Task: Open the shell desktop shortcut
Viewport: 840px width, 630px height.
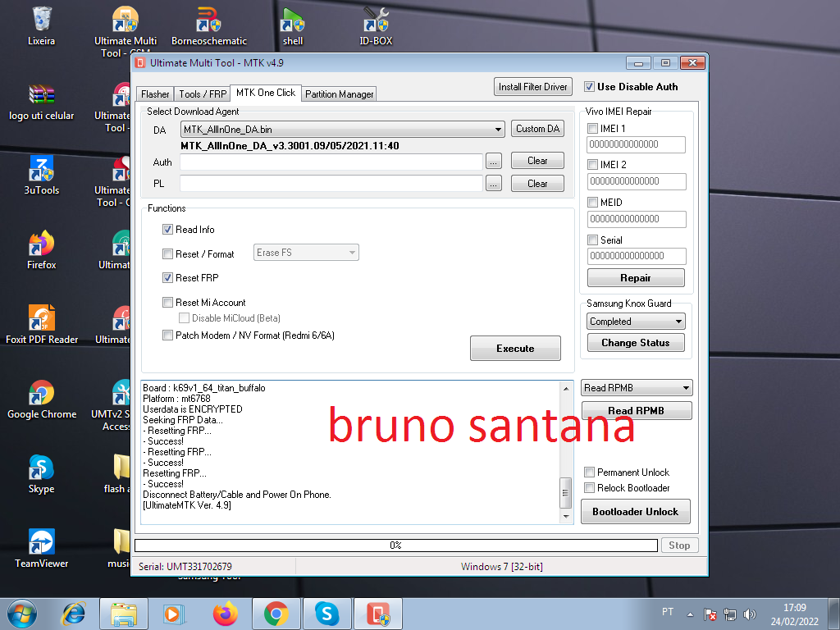Action: coord(293,25)
